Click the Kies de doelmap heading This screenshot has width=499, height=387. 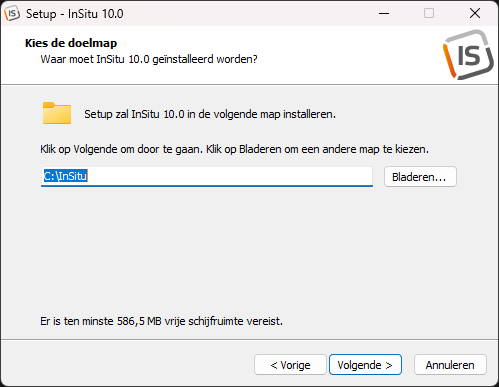coord(71,43)
